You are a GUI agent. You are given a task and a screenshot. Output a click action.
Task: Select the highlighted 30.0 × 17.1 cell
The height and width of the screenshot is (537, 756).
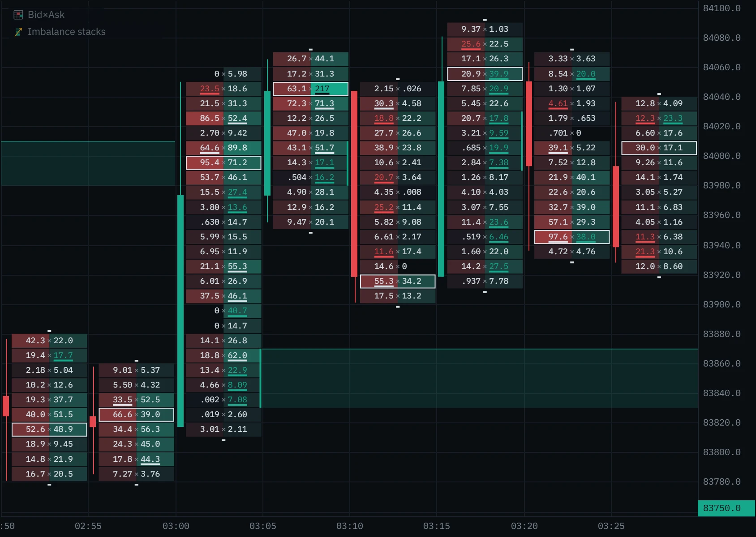pyautogui.click(x=659, y=148)
